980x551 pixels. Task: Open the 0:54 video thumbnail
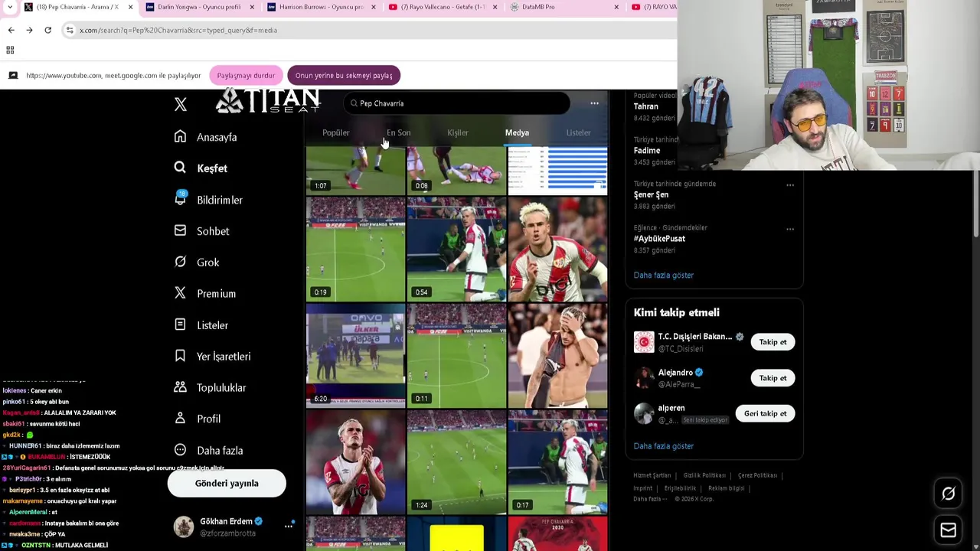[456, 249]
